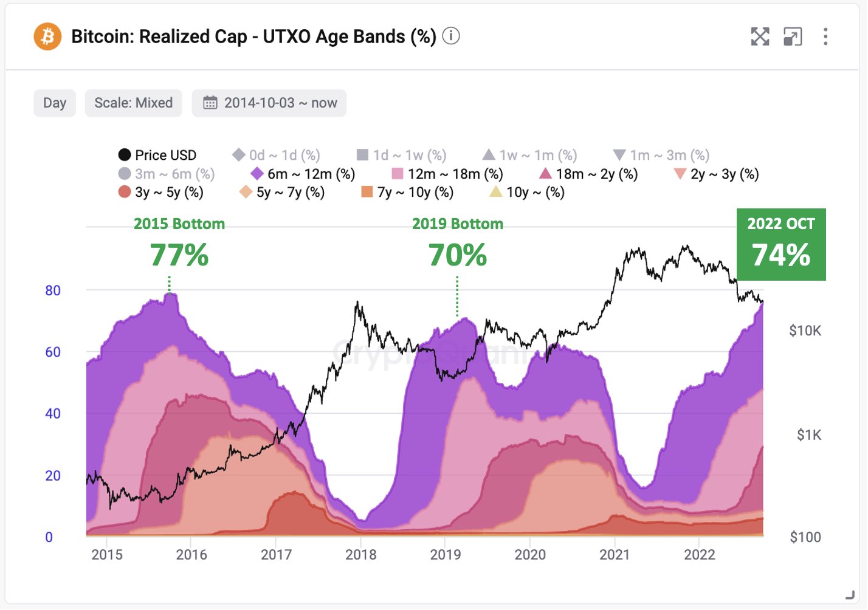Image resolution: width=868 pixels, height=610 pixels.
Task: Toggle the Price USD legend series
Action: (157, 155)
